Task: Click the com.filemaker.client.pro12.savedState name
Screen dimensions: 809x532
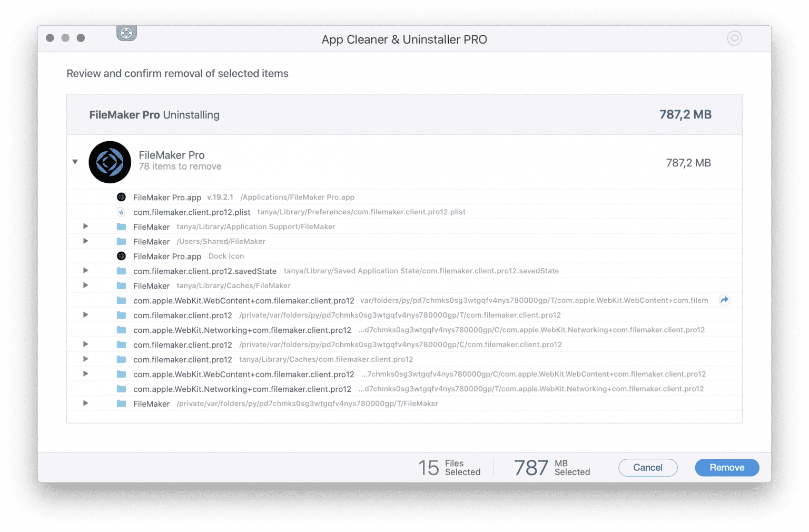Action: [x=205, y=271]
